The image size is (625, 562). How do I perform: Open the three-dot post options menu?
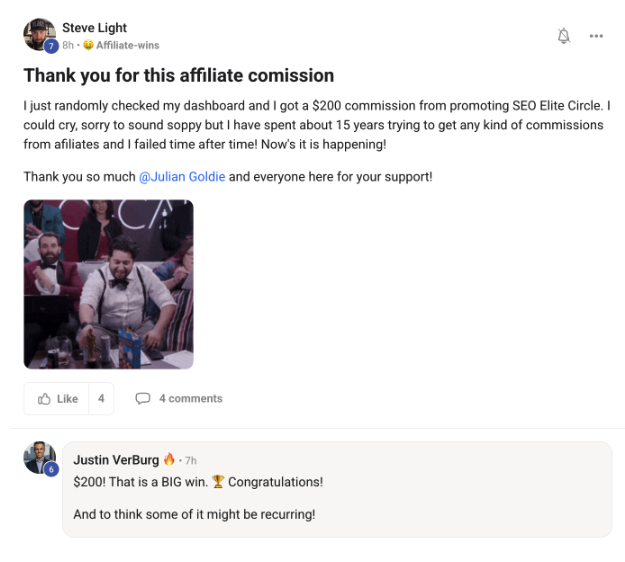click(x=596, y=36)
